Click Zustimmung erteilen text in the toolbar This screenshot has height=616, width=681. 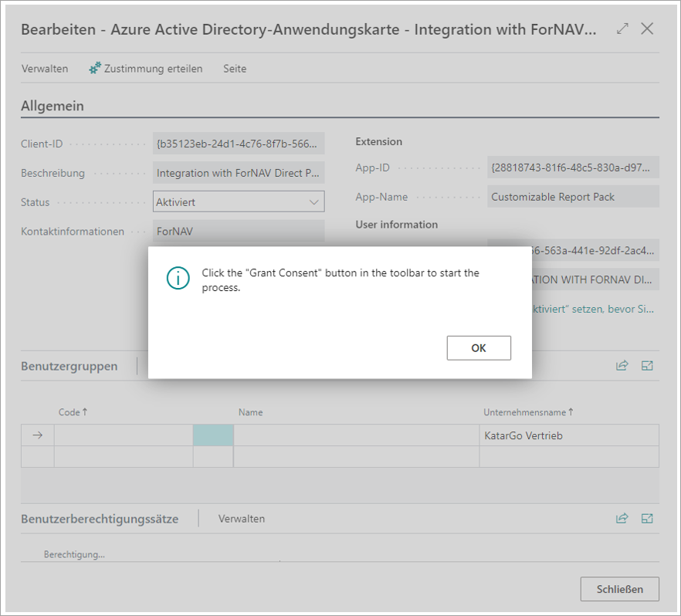[154, 69]
